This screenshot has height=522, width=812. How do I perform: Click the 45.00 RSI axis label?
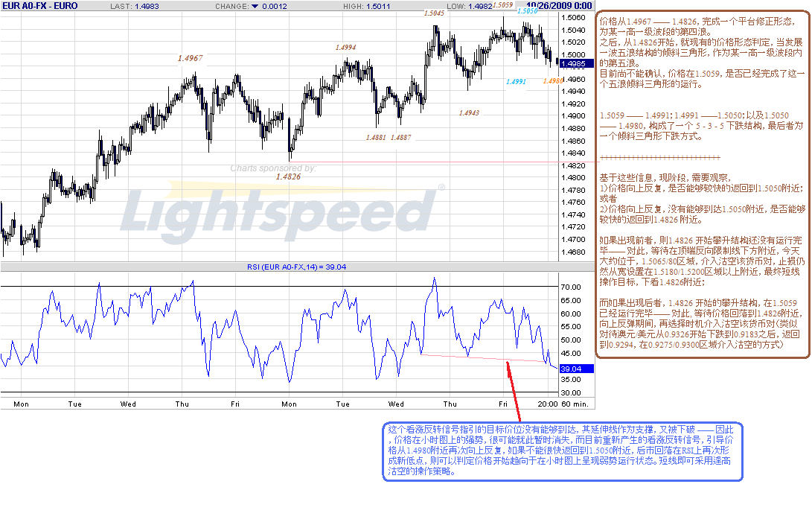point(571,354)
